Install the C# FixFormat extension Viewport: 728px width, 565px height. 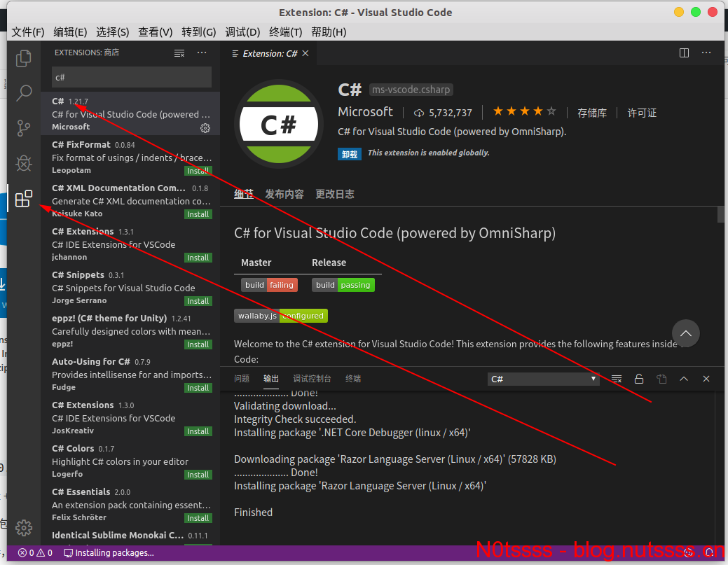point(198,171)
